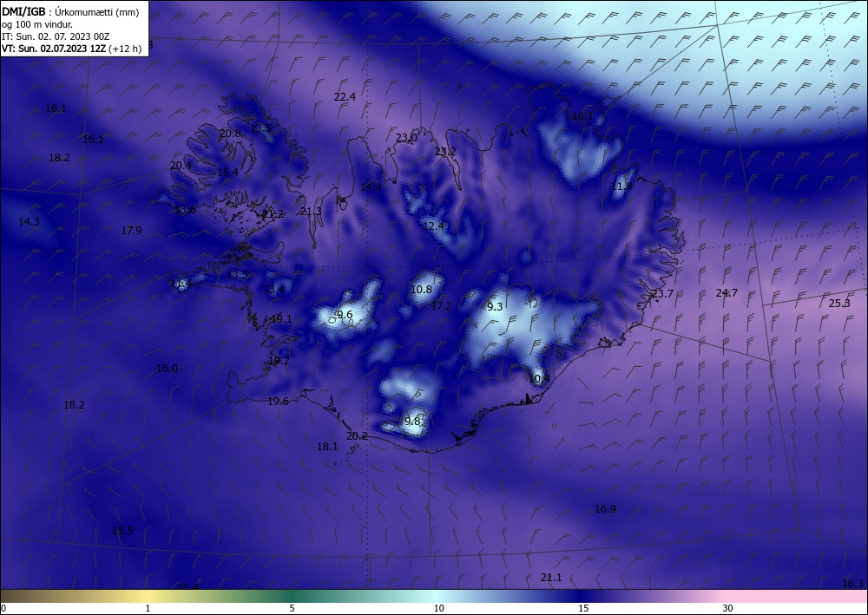Click the init time "IT: Sun. 02. 07. 2023 00Z"
The width and height of the screenshot is (868, 615).
[x=56, y=36]
